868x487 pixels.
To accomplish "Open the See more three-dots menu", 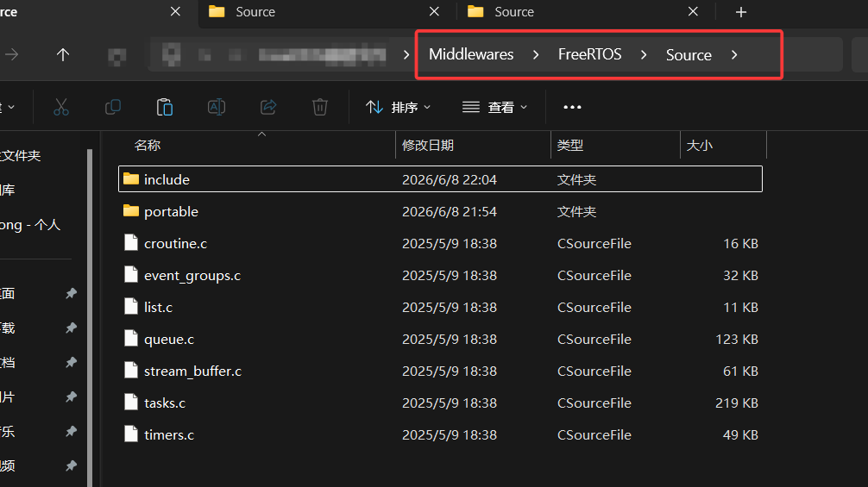I will [x=572, y=107].
